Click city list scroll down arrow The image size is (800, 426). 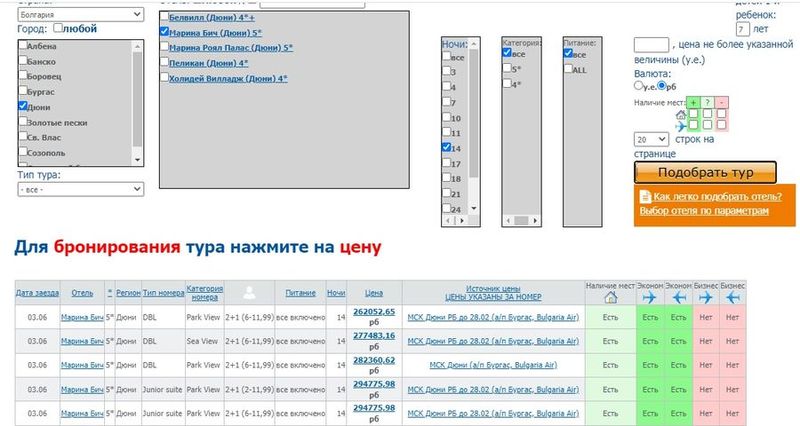point(137,160)
